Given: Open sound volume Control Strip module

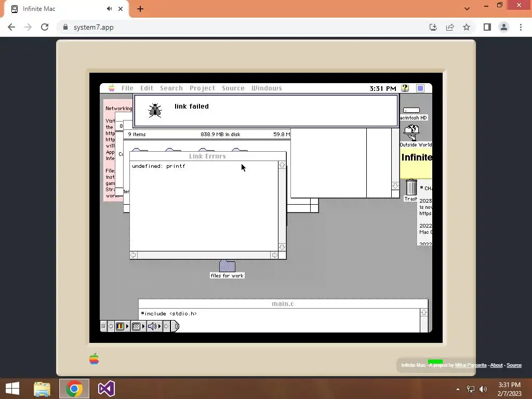Looking at the screenshot, I should coord(154,326).
